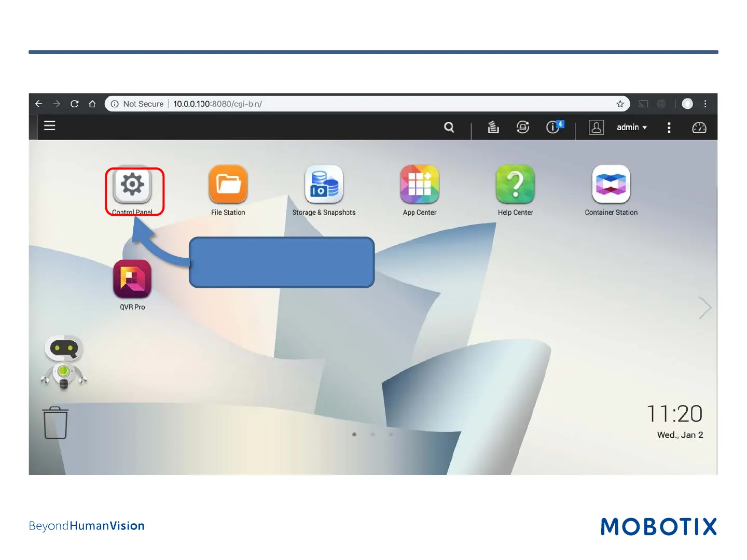The image size is (747, 560).
Task: Open the QTS hamburger main menu
Action: click(x=50, y=125)
